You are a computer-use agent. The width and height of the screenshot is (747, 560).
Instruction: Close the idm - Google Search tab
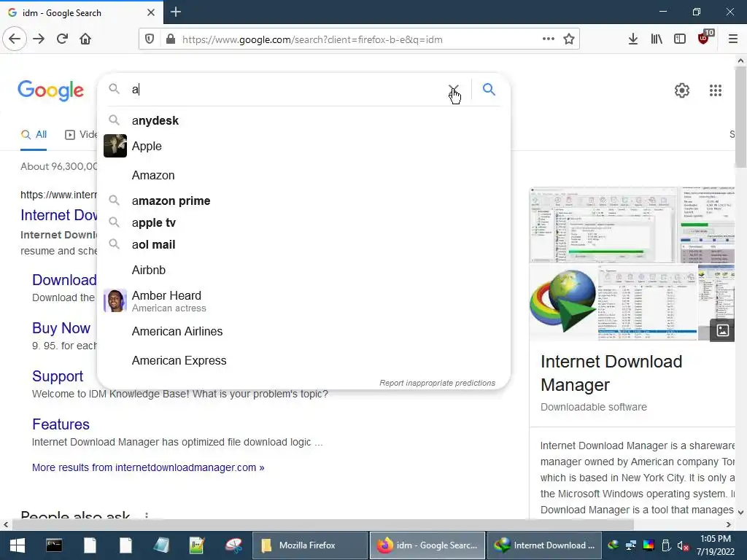pyautogui.click(x=151, y=12)
